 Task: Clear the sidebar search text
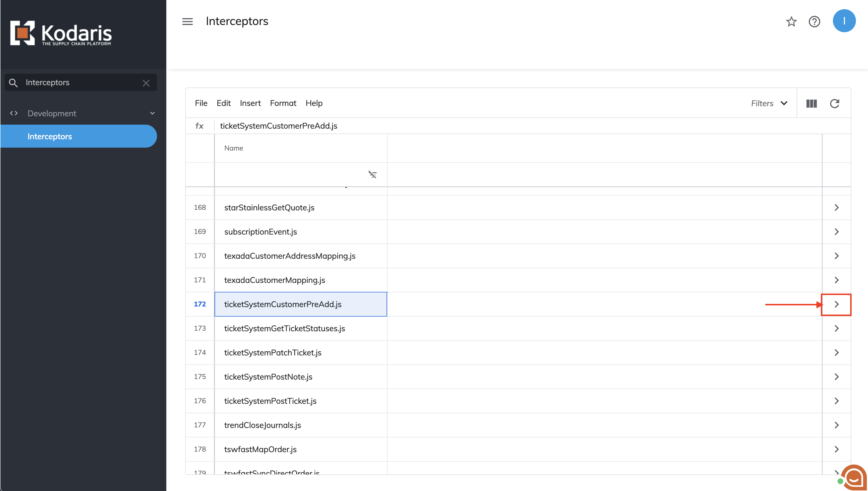point(146,83)
